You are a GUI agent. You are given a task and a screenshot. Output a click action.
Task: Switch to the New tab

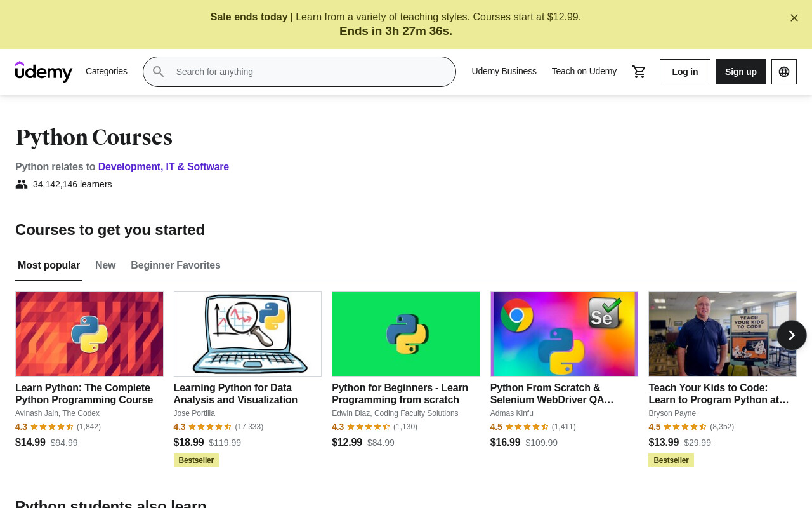click(x=105, y=265)
